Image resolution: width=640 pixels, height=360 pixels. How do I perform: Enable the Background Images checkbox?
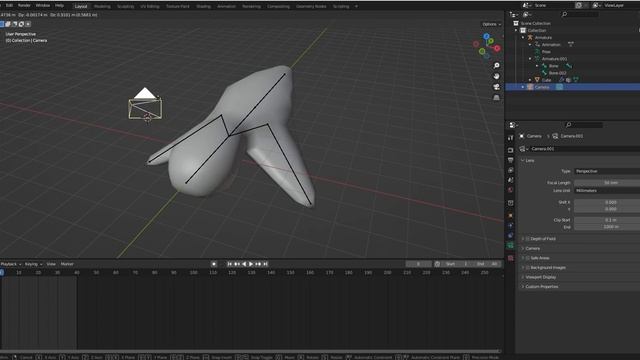click(528, 268)
